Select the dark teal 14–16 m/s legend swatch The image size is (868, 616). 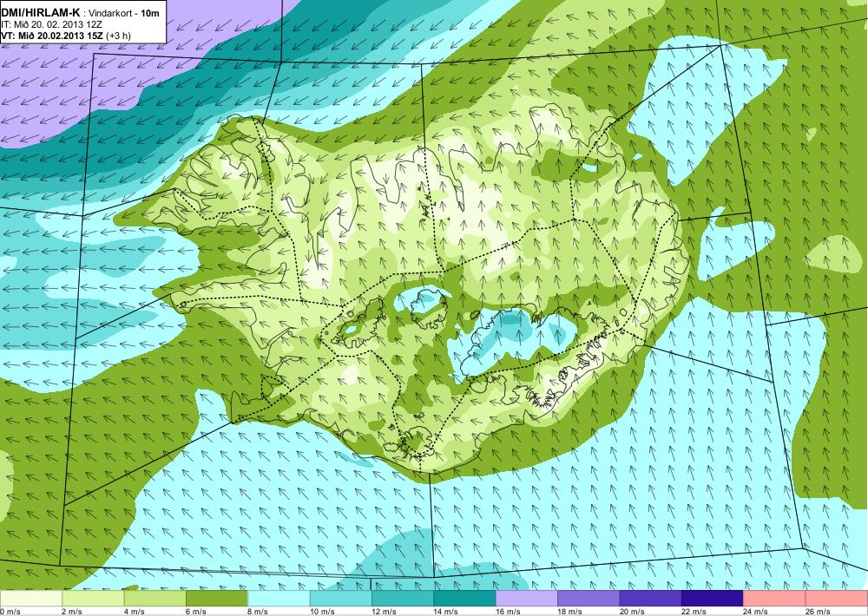tap(465, 599)
